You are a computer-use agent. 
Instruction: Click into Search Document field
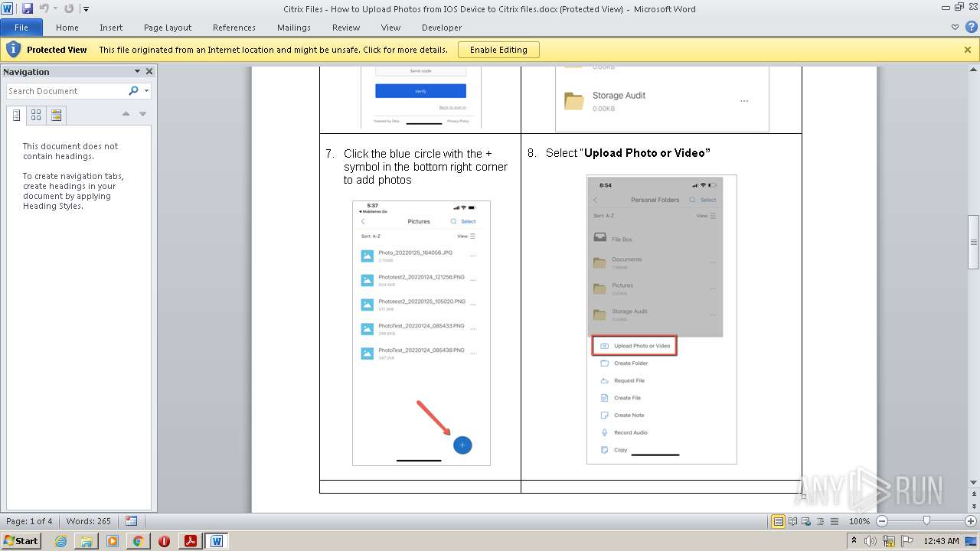67,91
